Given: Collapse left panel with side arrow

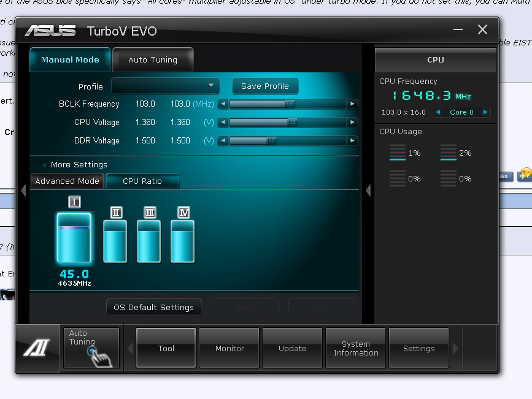Looking at the screenshot, I should pos(23,190).
